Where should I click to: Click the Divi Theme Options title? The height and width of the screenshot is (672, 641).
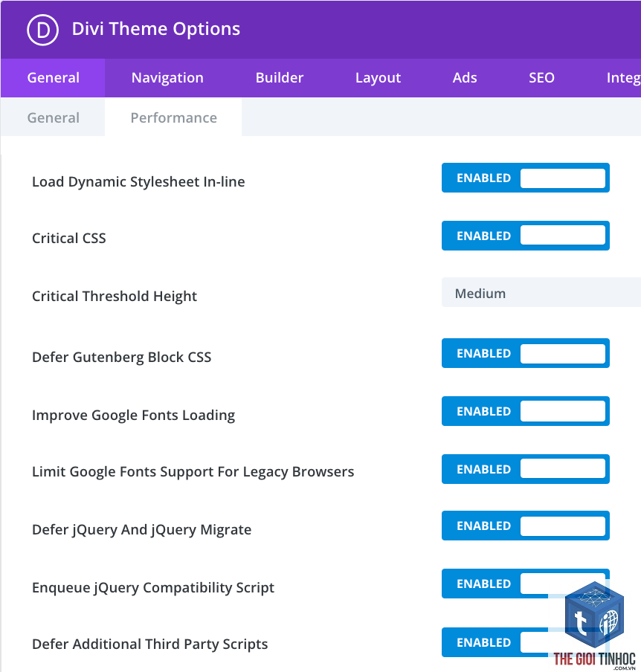pyautogui.click(x=155, y=29)
